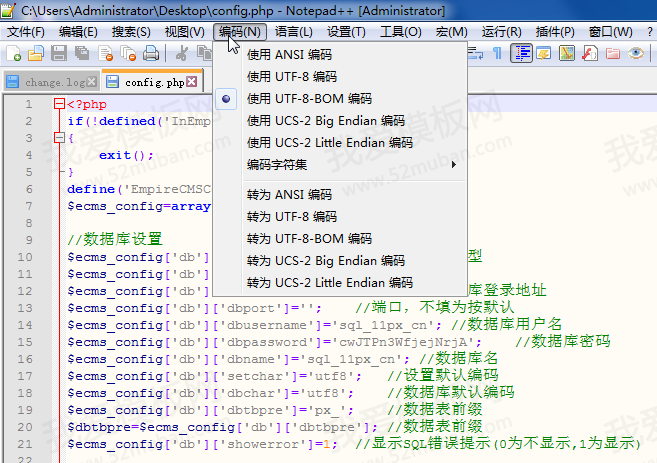Open the 文件(F) menu
The width and height of the screenshot is (657, 463).
26,32
